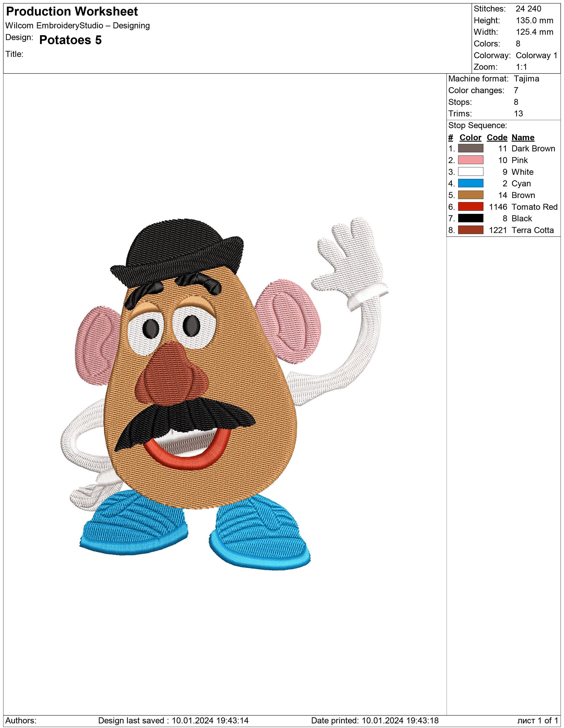Image resolution: width=564 pixels, height=728 pixels.
Task: Click the width value '125.4 mm'
Action: [x=534, y=32]
